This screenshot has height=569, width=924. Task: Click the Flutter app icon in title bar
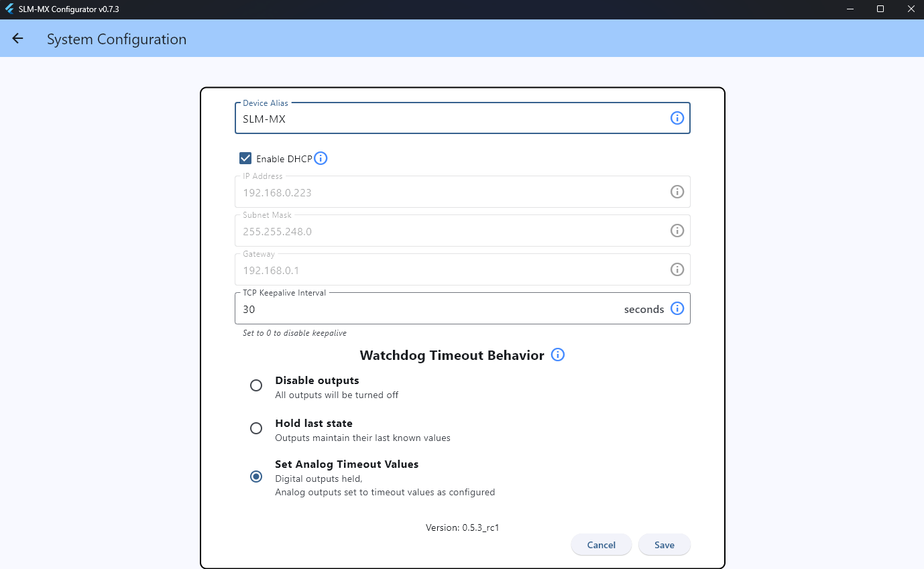coord(9,9)
